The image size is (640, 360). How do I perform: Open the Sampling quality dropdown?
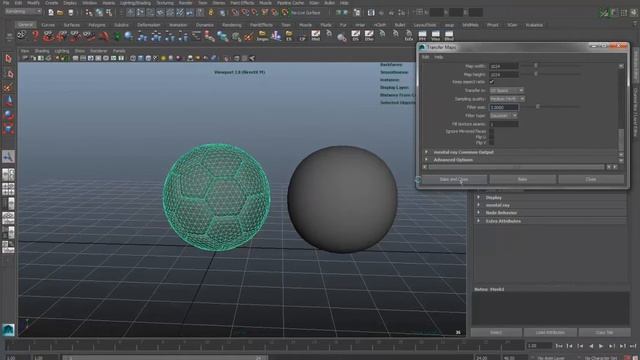(507, 99)
